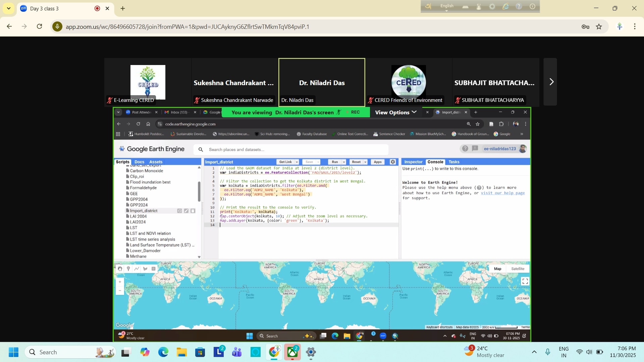Bookmark this page with the star icon
Screen dimensions: 644x362
[x=599, y=26]
